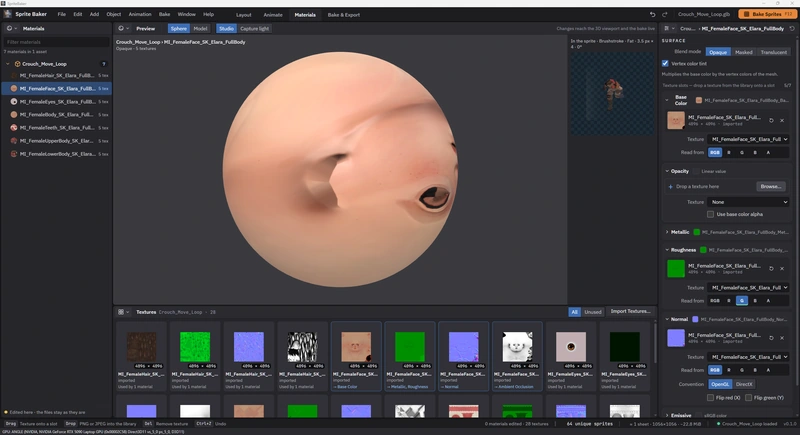The height and width of the screenshot is (435, 800).
Task: Set blend mode to Translucent
Action: click(x=773, y=52)
